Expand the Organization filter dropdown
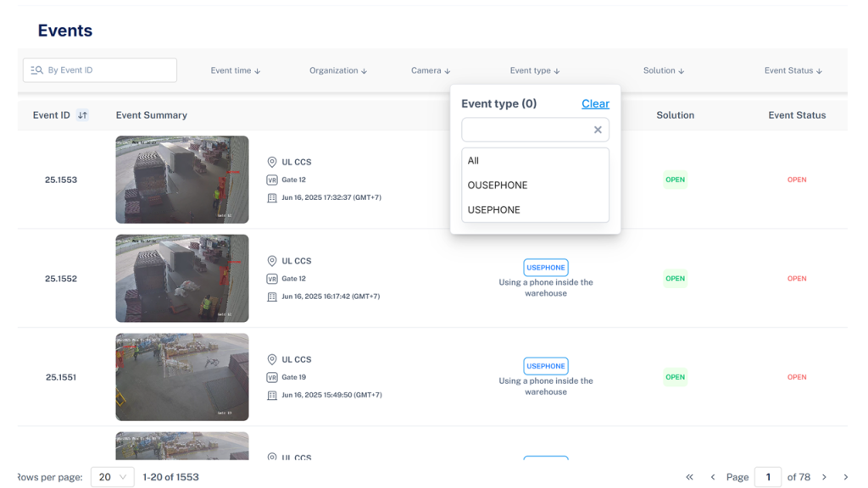This screenshot has width=868, height=488. (337, 71)
